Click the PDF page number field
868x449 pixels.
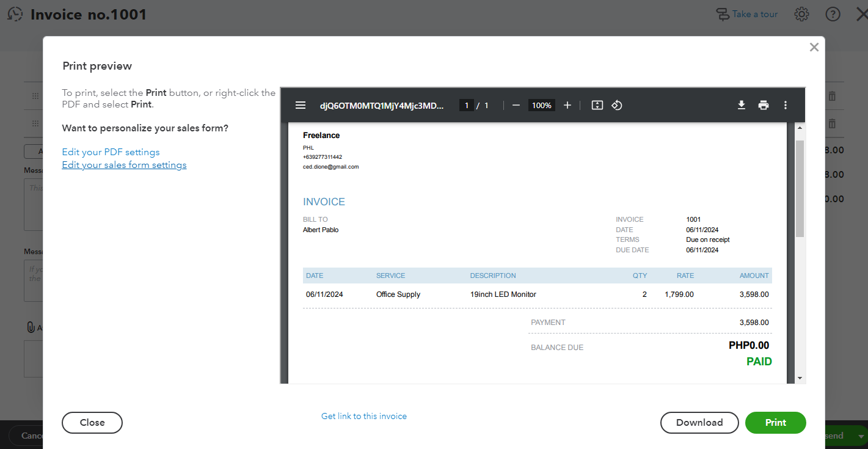[467, 105]
